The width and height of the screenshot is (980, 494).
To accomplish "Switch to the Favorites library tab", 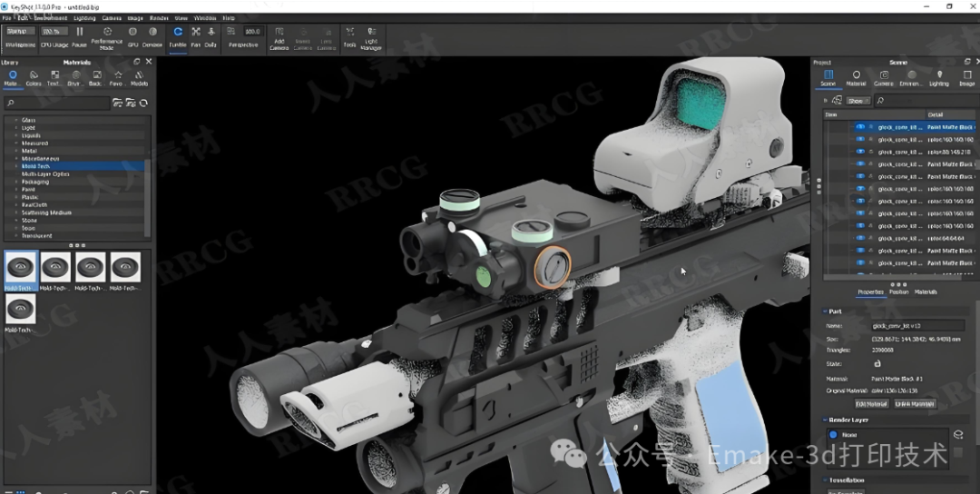I will click(117, 78).
